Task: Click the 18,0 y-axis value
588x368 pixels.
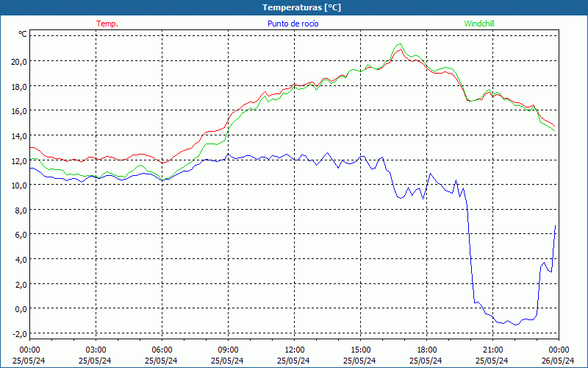Action: coord(19,86)
